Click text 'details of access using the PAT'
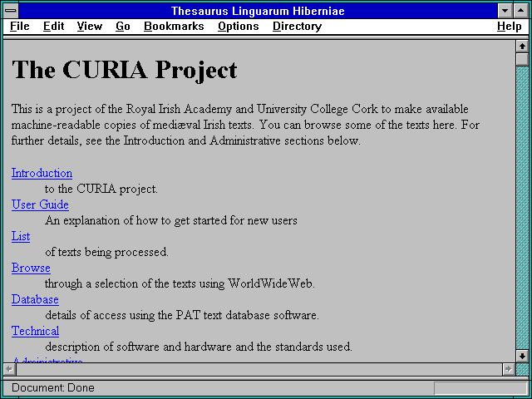The image size is (532, 399). click(123, 315)
